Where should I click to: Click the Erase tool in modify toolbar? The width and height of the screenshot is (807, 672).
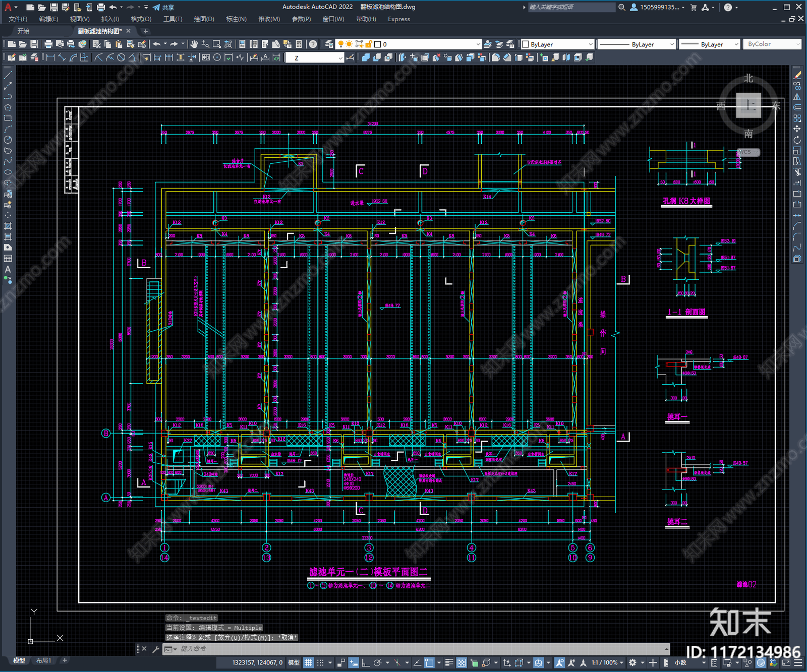click(x=797, y=75)
